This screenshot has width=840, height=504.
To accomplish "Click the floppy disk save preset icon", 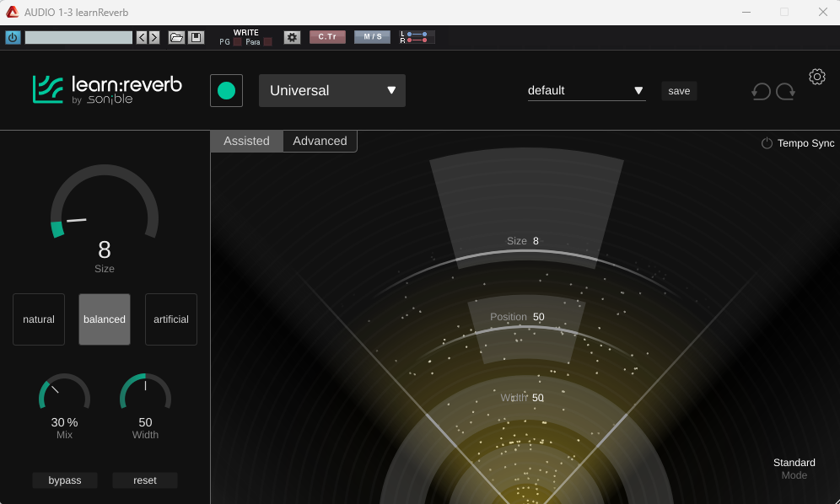I will (x=196, y=37).
